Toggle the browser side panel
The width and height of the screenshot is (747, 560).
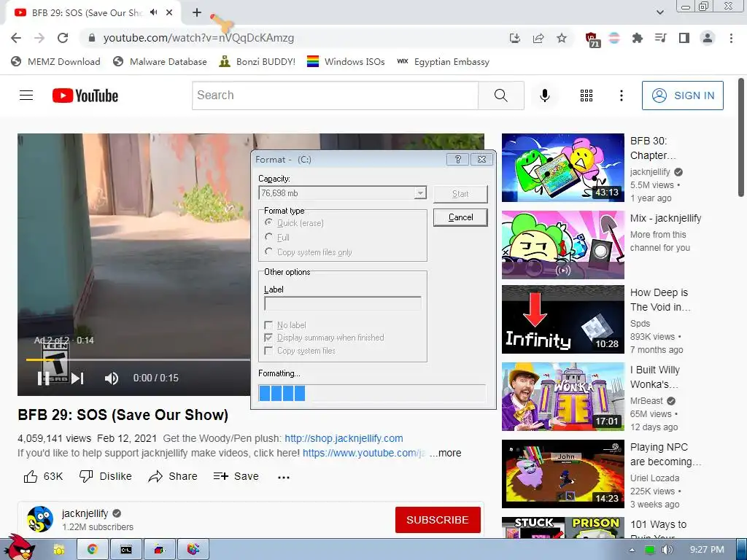[684, 38]
